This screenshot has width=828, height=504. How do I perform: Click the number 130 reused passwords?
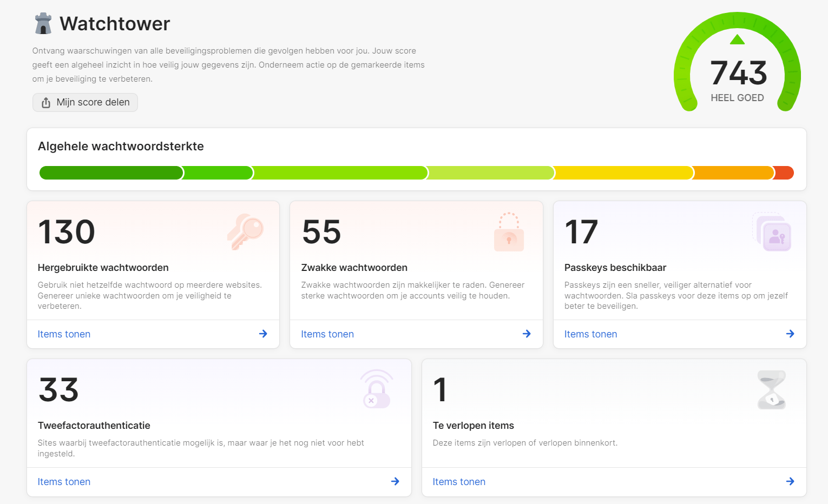pyautogui.click(x=67, y=232)
